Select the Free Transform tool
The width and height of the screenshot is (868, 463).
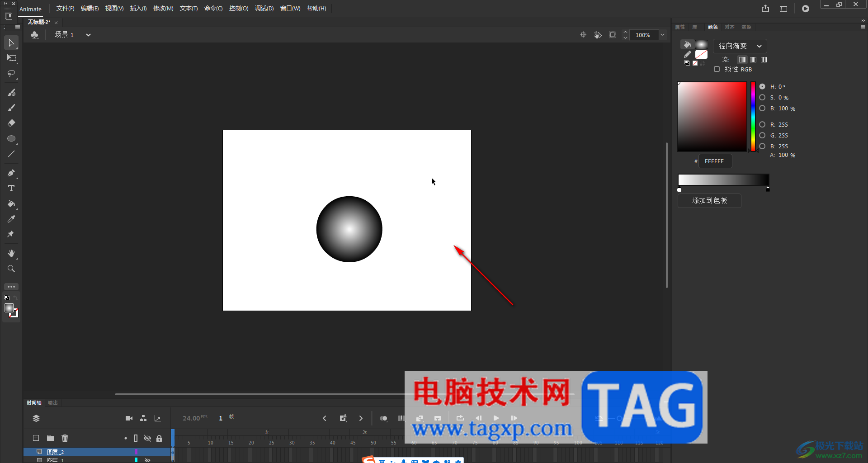click(11, 58)
